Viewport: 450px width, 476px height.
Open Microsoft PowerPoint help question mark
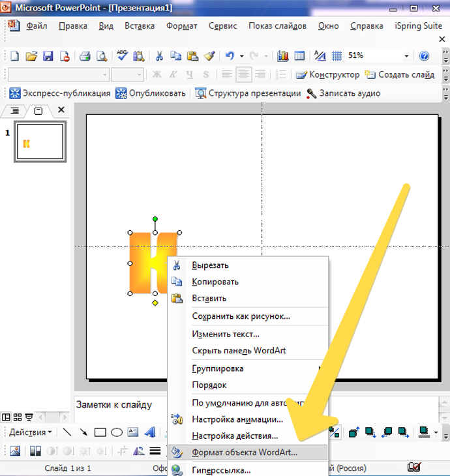coord(424,56)
